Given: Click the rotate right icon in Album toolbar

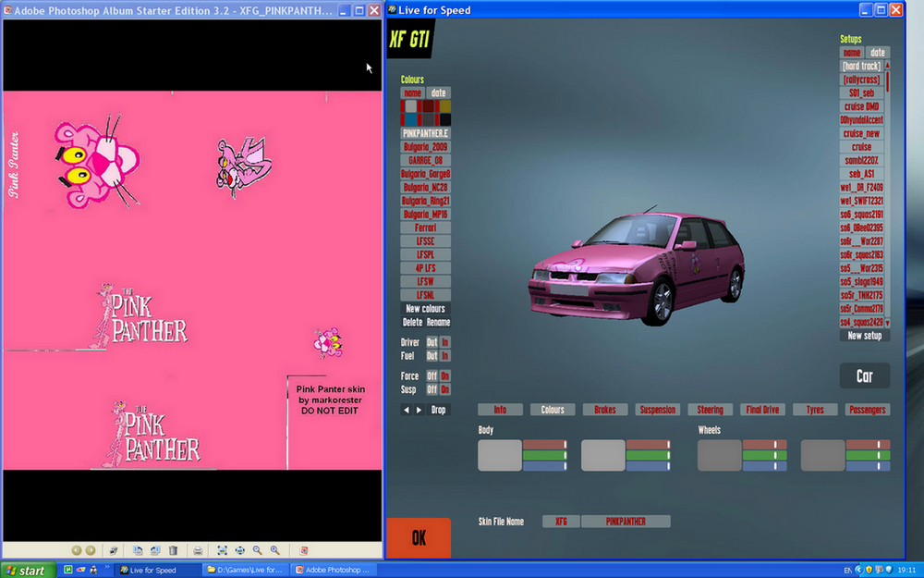Looking at the screenshot, I should pos(155,550).
